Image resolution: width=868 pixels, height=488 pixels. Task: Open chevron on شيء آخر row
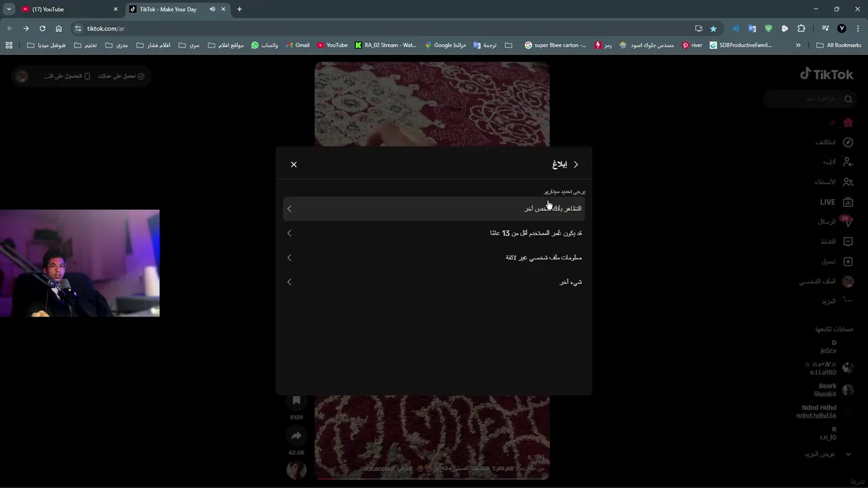pos(290,282)
